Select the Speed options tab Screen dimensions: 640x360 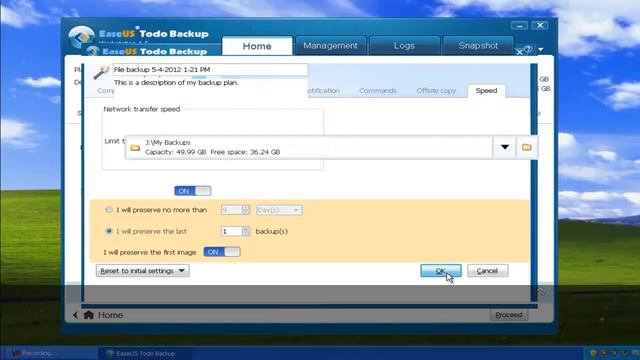(x=486, y=91)
